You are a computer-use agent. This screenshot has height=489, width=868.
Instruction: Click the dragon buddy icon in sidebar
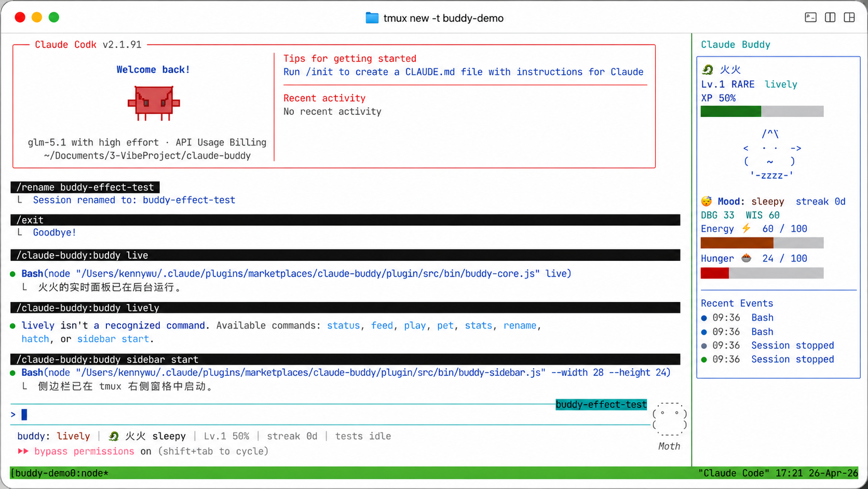tap(707, 69)
